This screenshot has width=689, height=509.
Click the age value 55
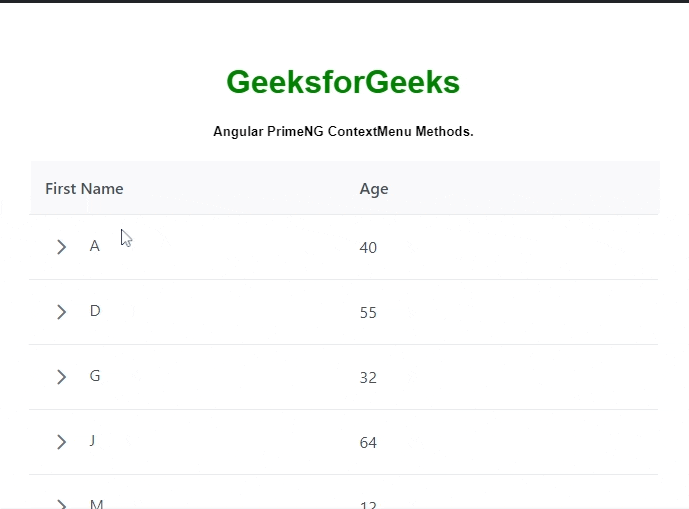(x=368, y=313)
